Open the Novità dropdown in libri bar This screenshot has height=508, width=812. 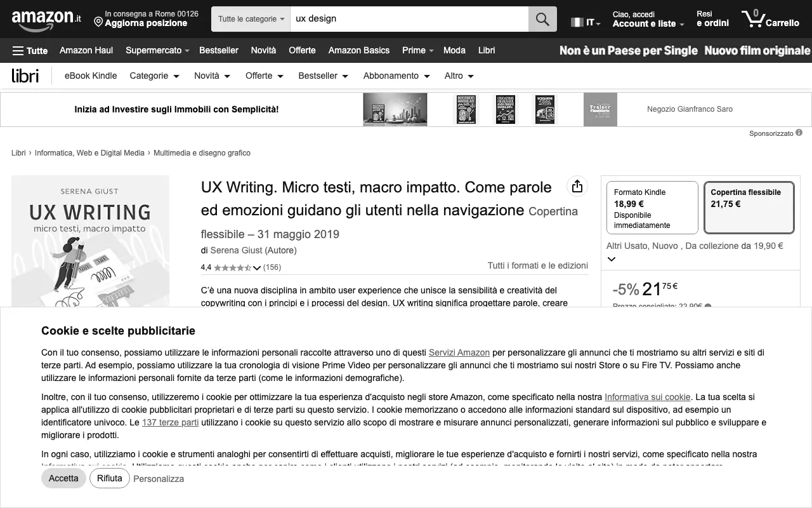tap(212, 76)
